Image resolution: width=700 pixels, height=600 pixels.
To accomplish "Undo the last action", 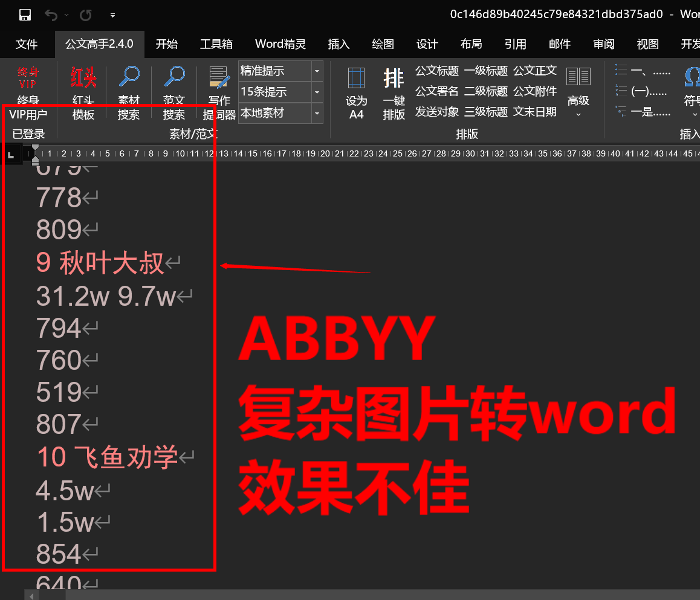I will 51,15.
